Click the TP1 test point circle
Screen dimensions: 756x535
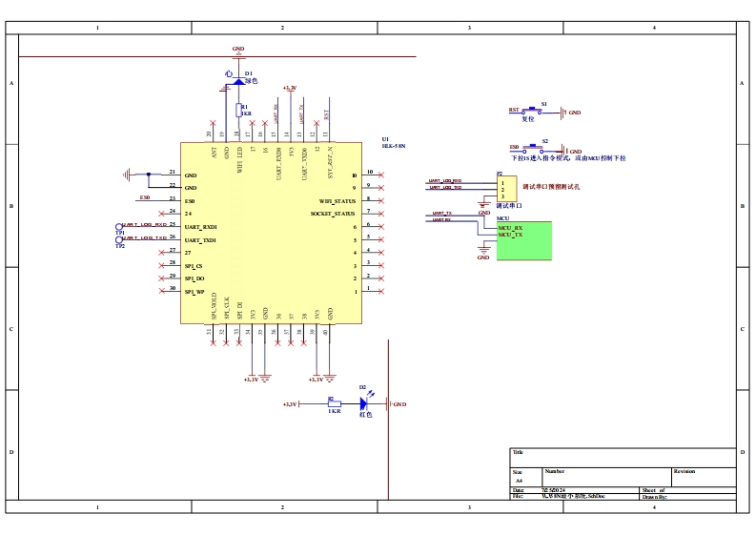[118, 227]
